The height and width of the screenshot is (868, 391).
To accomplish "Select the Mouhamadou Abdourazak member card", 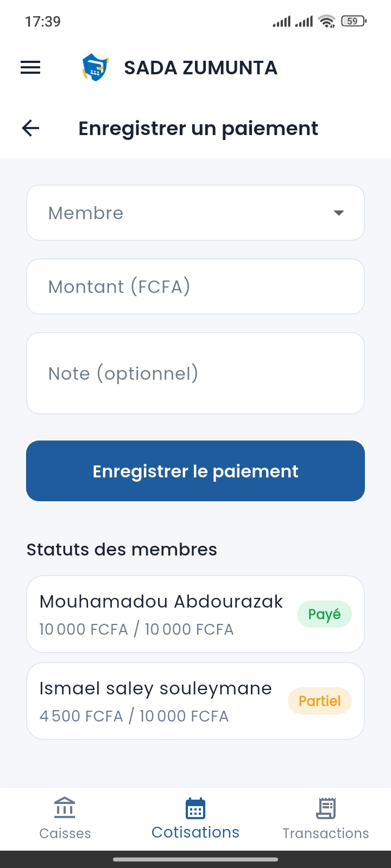I will 163,614.
